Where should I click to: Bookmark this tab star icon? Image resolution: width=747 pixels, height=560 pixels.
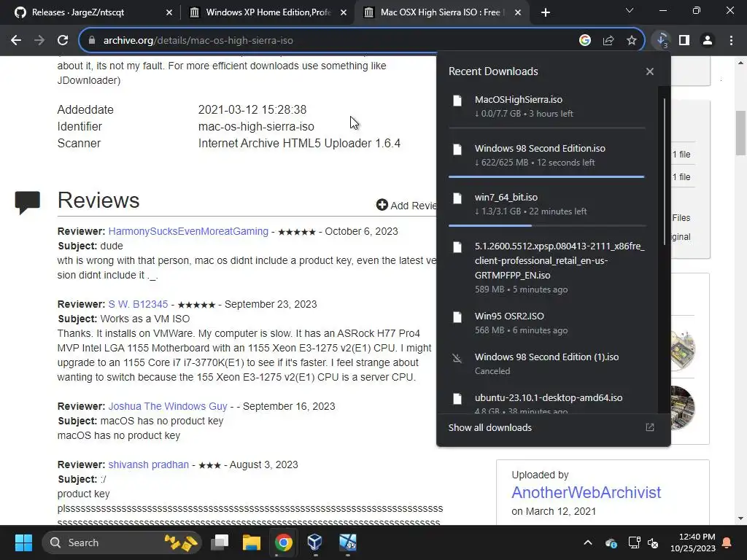coord(632,41)
